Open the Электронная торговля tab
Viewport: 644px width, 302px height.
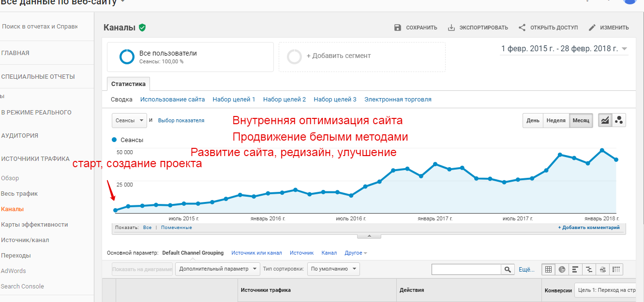tap(398, 100)
